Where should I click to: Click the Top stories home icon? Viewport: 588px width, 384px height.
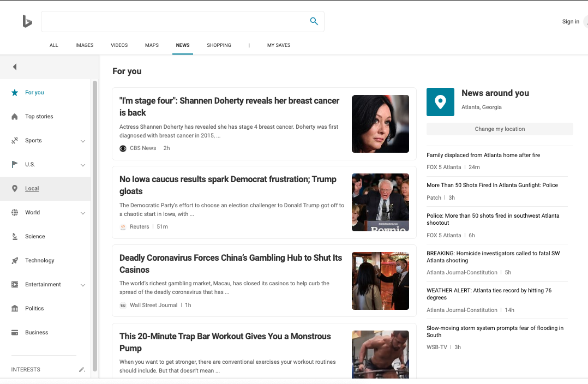coord(15,117)
